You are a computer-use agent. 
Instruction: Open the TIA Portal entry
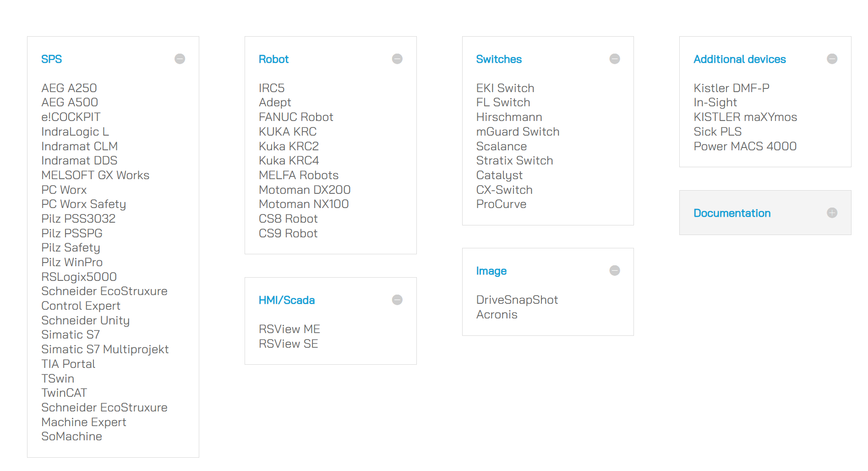[x=68, y=364]
